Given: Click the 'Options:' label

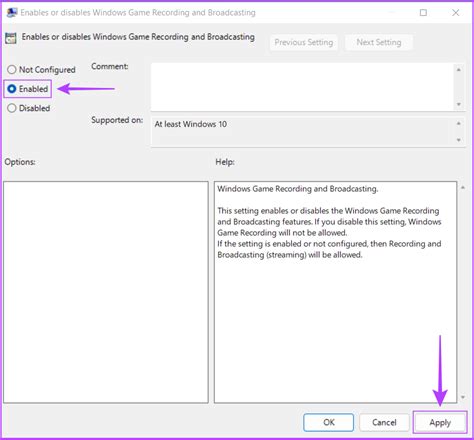Looking at the screenshot, I should point(20,162).
